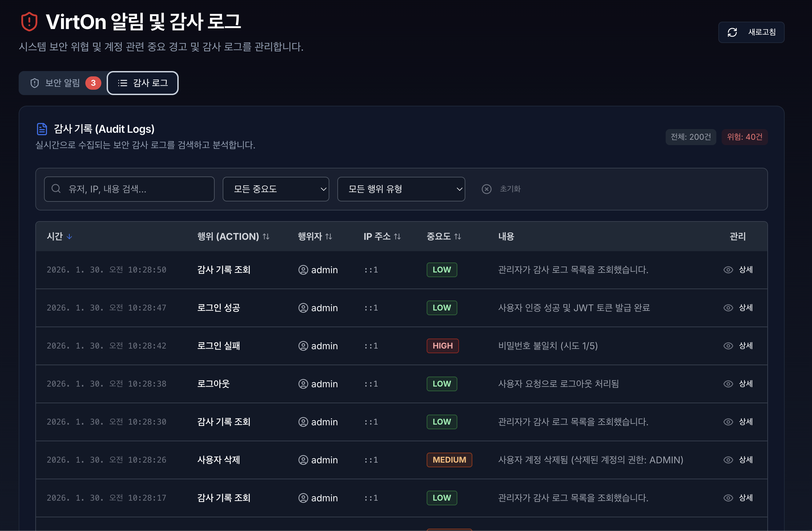Click the shield icon on 보안 알림 tab
This screenshot has width=812, height=531.
[34, 83]
